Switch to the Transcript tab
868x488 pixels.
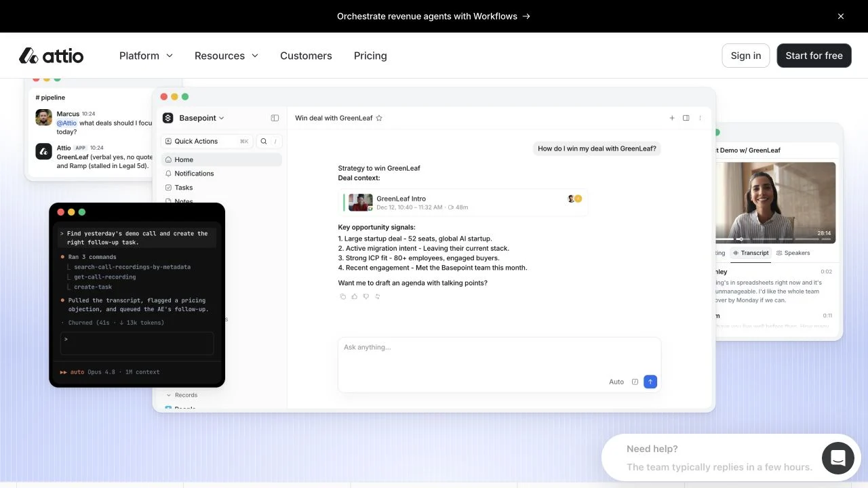[x=750, y=253]
